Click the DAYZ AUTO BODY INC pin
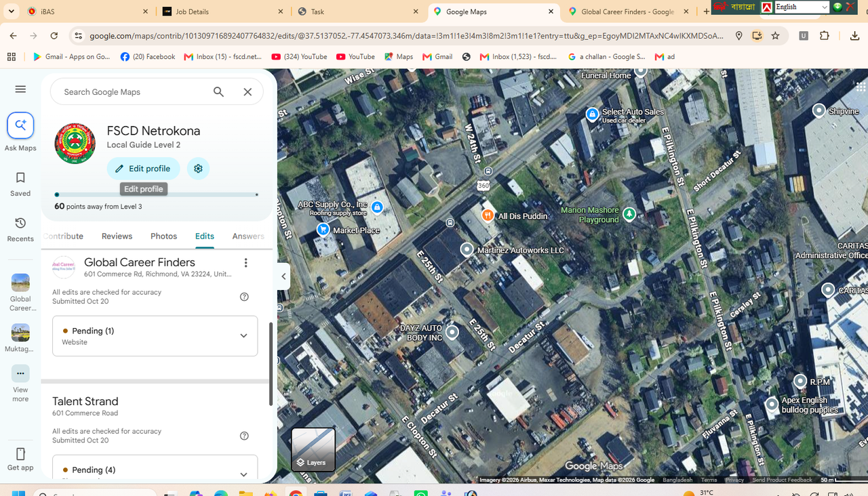This screenshot has width=868, height=496. 452,332
